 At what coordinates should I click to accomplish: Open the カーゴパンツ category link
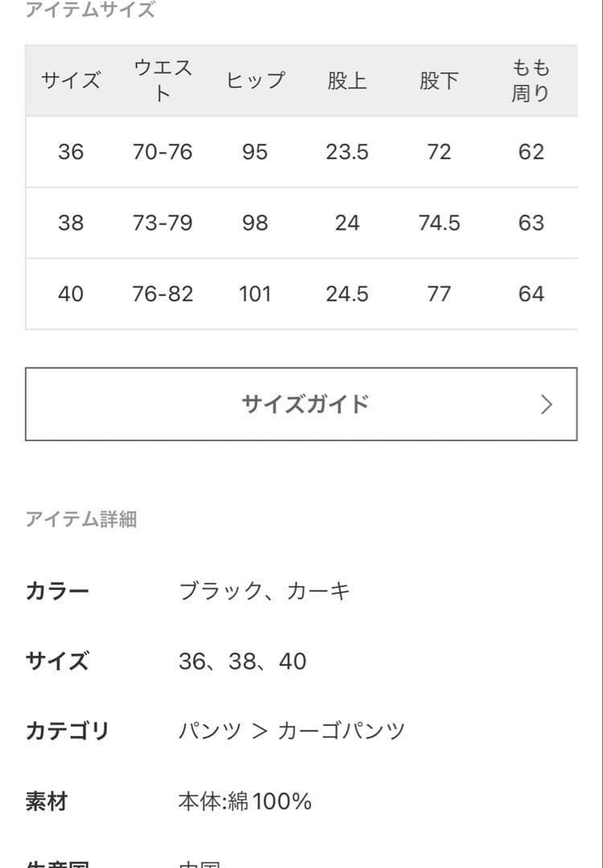point(343,731)
